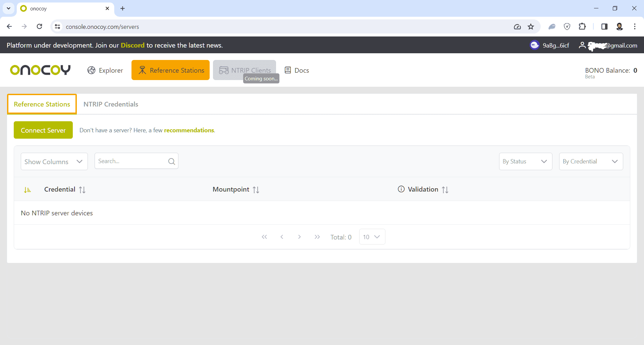Viewport: 644px width, 345px height.
Task: Click the Connect Server button
Action: (x=43, y=130)
